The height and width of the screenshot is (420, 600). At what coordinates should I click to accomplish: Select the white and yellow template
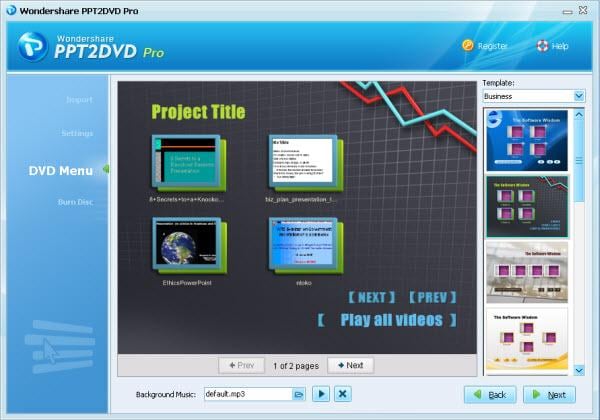point(527,338)
